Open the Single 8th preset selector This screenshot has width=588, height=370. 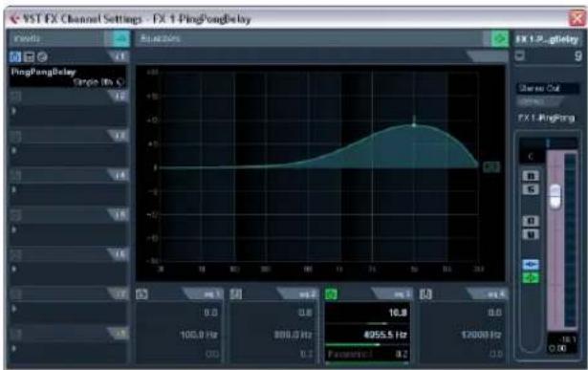pyautogui.click(x=99, y=81)
